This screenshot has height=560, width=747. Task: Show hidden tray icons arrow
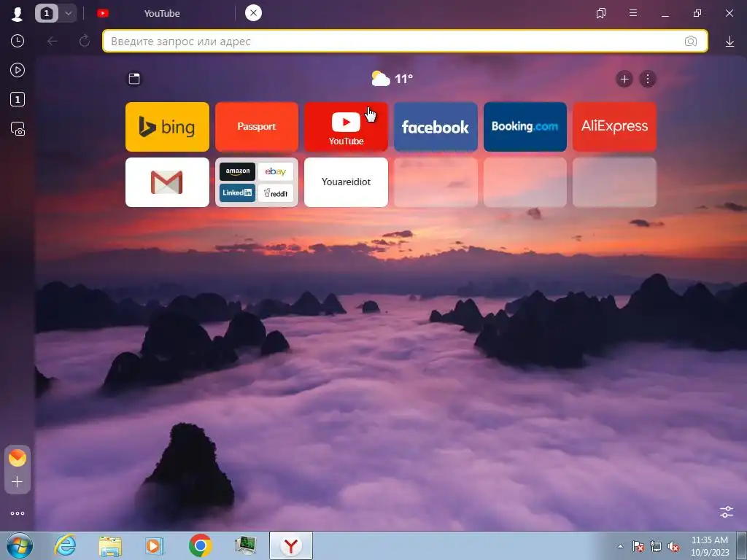coord(620,546)
